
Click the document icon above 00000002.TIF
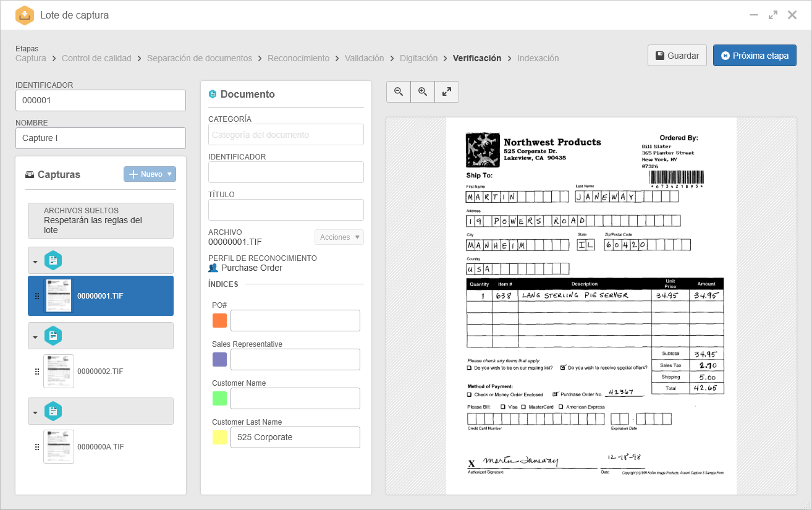coord(53,336)
